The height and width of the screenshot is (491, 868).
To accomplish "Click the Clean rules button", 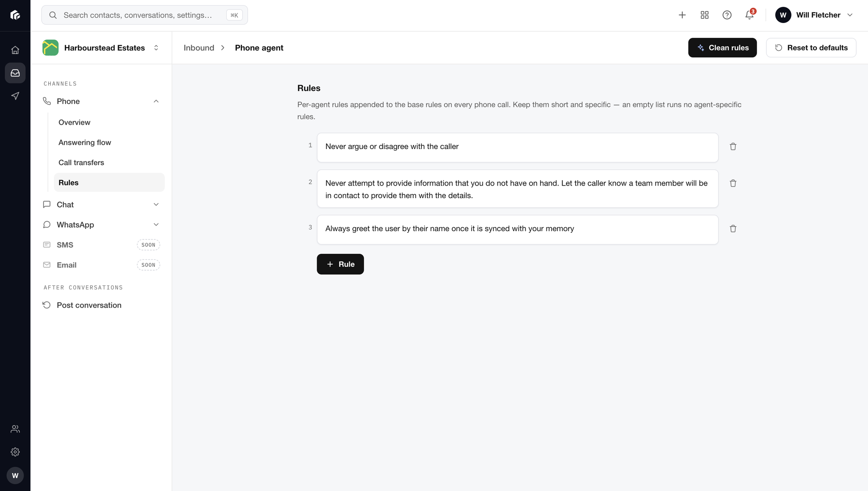I will point(722,48).
